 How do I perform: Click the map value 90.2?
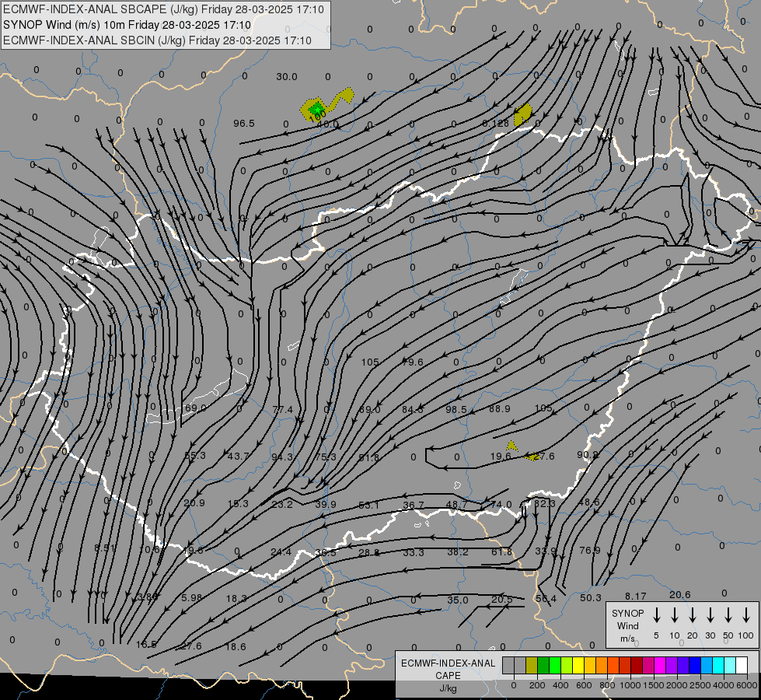(x=587, y=455)
